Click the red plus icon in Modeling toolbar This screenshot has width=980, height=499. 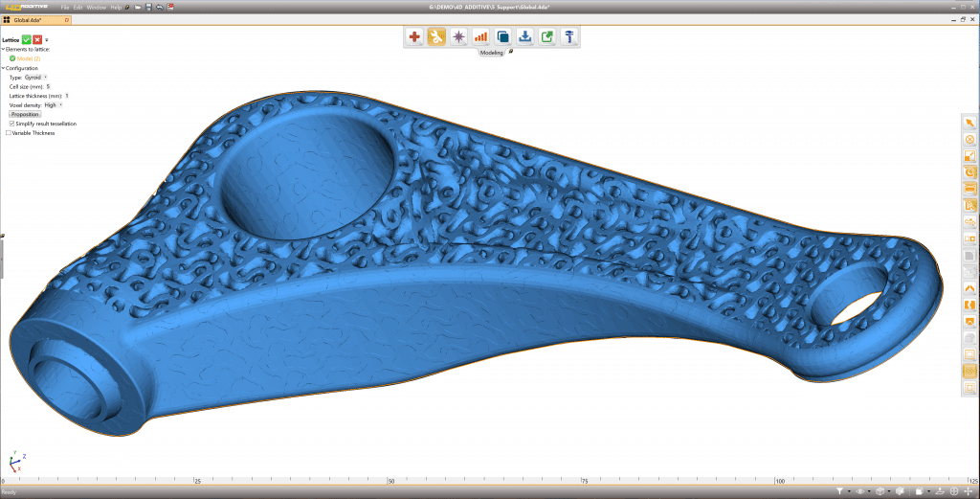click(x=414, y=37)
